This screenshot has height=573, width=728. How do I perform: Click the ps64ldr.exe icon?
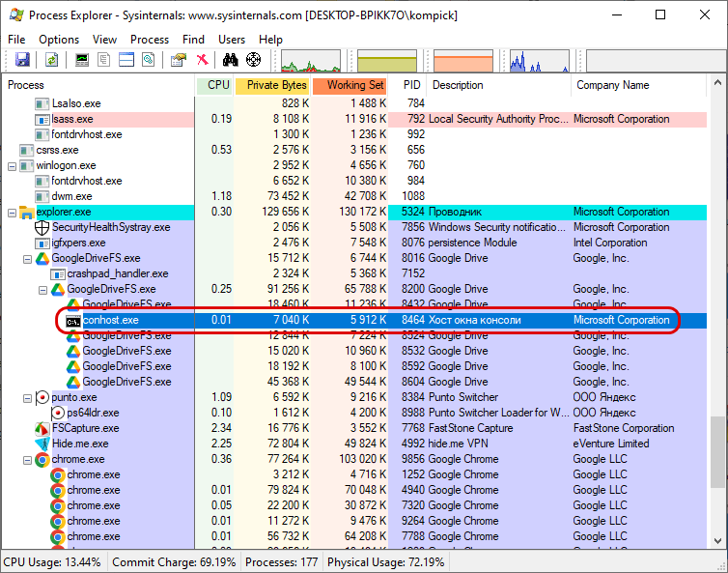click(58, 413)
